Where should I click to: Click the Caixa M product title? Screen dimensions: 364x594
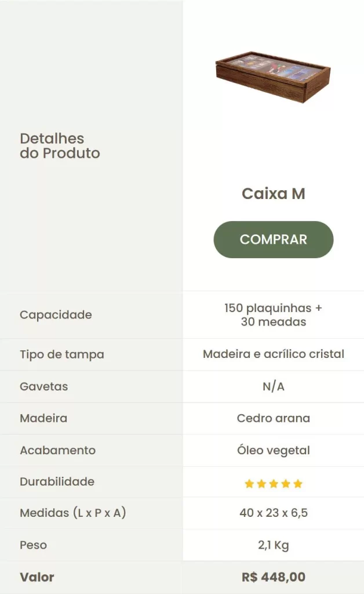pyautogui.click(x=273, y=194)
